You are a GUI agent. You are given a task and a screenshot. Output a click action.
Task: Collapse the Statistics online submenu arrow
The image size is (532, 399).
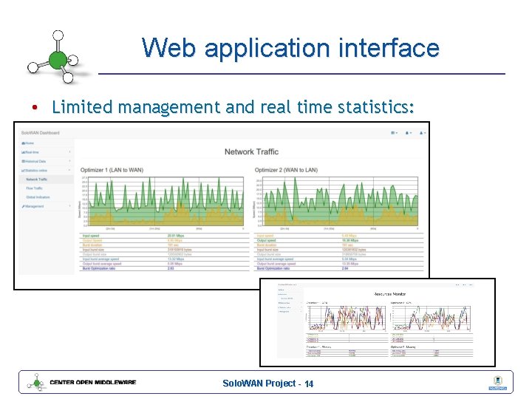pos(69,170)
